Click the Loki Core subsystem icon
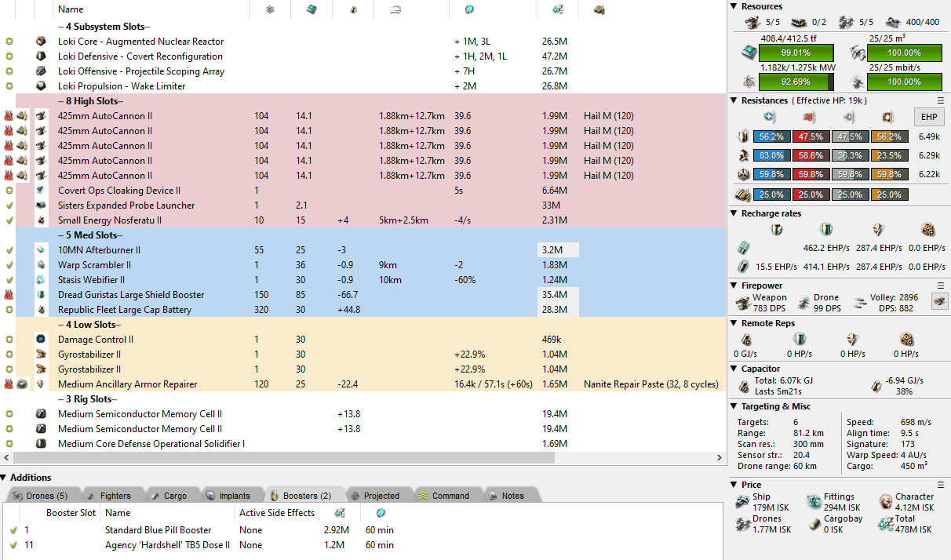Viewport: 951px width, 560px height. coord(41,42)
